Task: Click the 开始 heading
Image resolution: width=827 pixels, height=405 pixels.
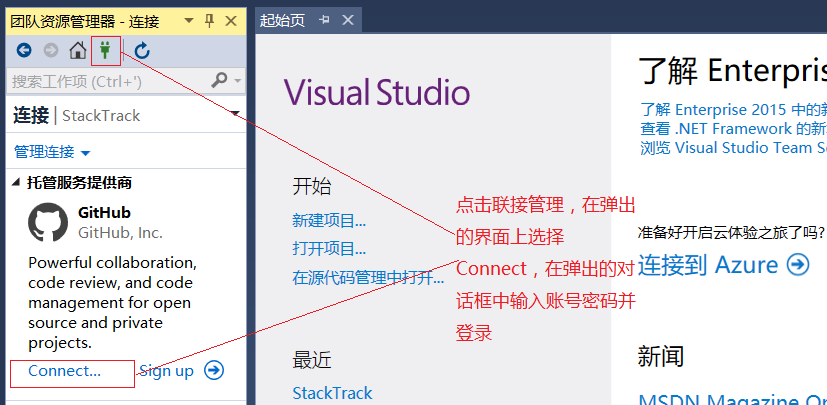Action: 312,187
